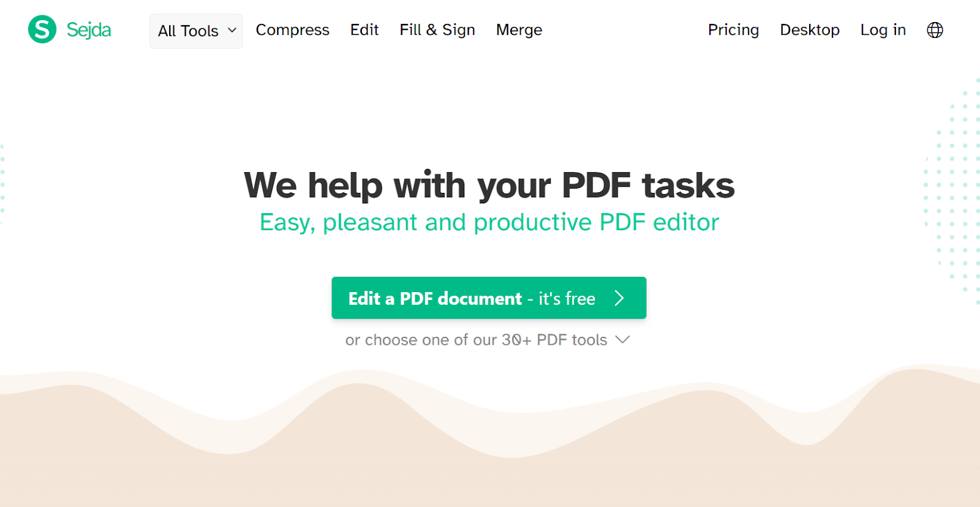Choose Merge from the navigation bar
The height and width of the screenshot is (507, 980).
click(x=519, y=30)
